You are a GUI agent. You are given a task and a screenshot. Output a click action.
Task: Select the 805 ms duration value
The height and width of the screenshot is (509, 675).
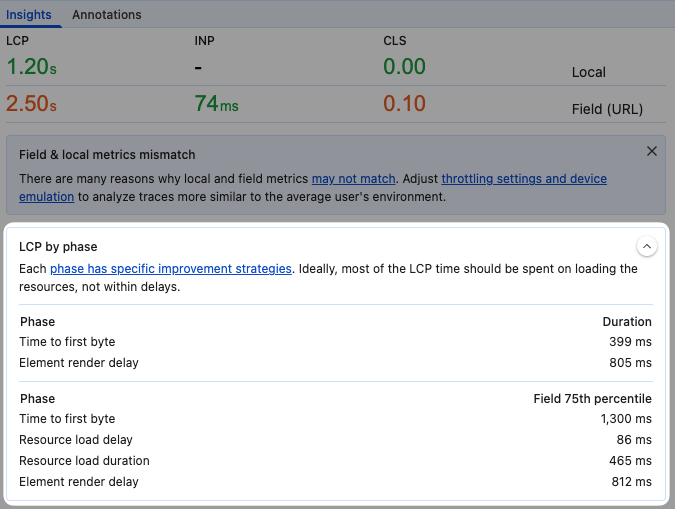click(x=630, y=363)
